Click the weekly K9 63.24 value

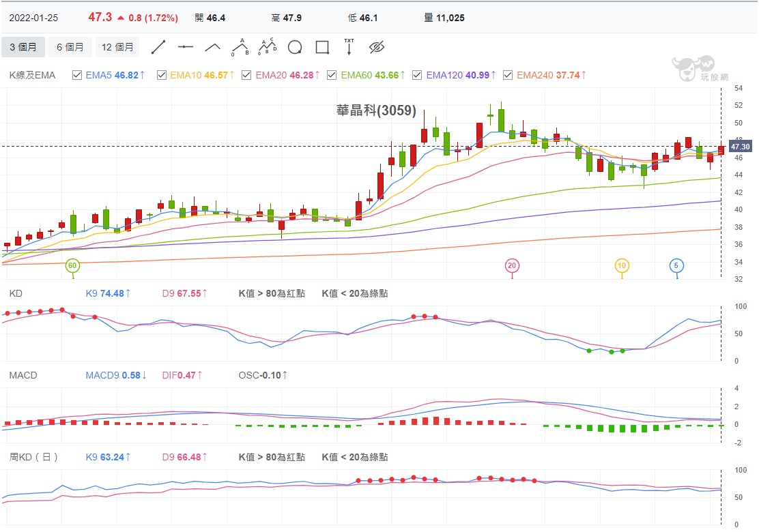[x=108, y=457]
